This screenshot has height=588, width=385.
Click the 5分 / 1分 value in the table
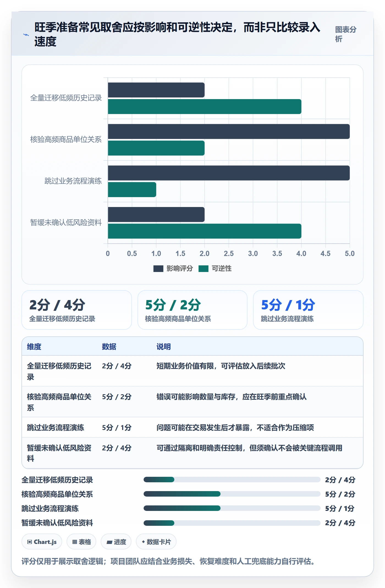pos(117,428)
